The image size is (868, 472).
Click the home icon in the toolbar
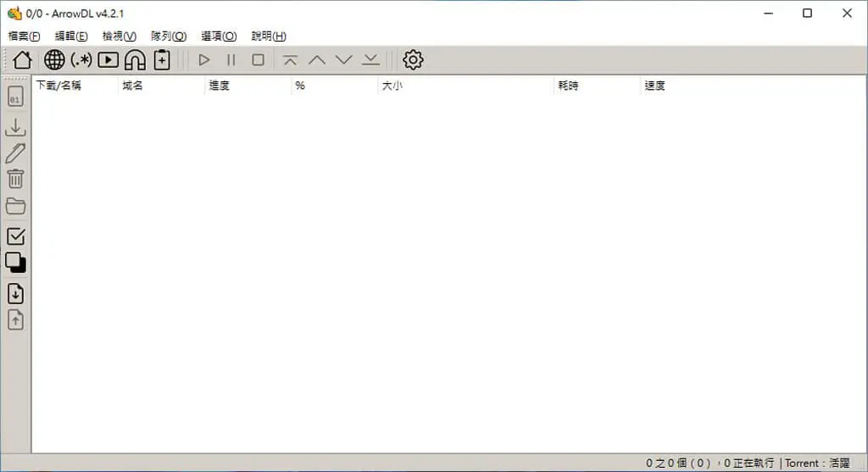23,60
